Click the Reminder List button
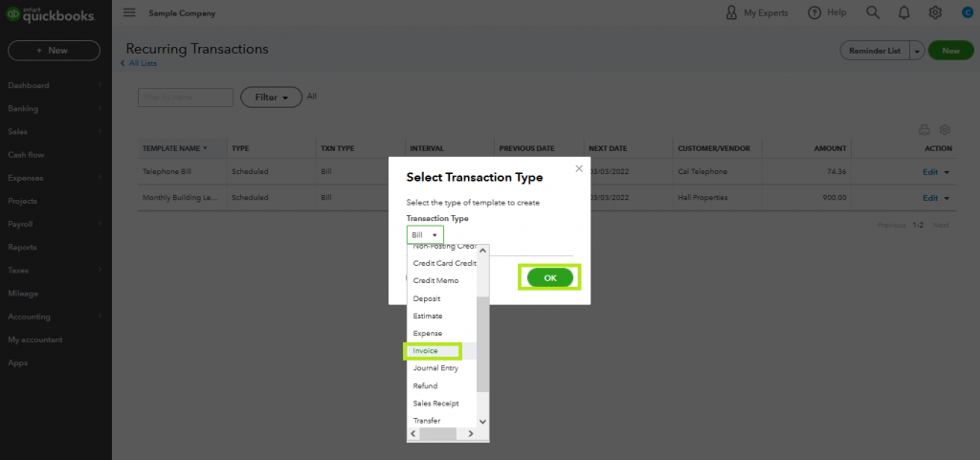This screenshot has width=980, height=460. click(x=875, y=51)
